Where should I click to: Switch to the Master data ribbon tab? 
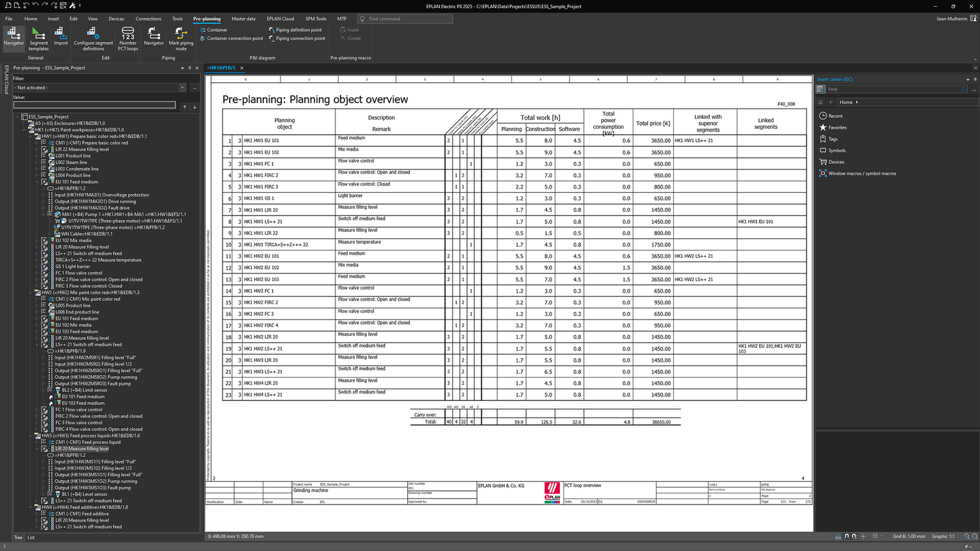(x=244, y=18)
